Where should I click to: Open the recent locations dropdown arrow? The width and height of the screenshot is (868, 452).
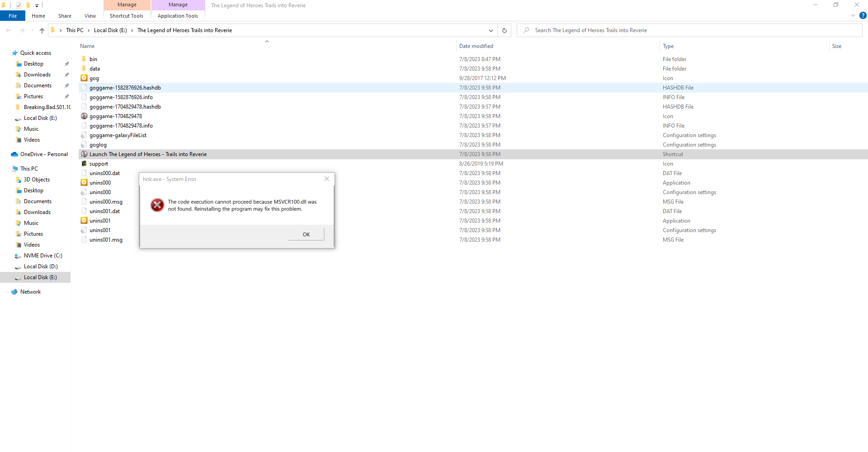coord(33,30)
